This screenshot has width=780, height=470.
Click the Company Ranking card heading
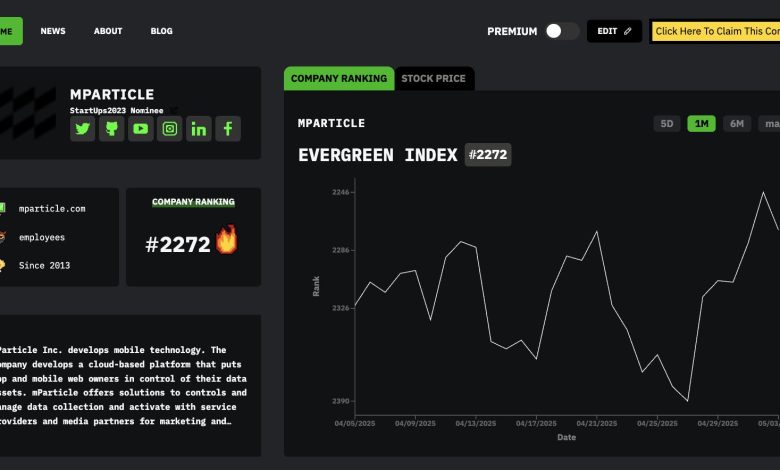[x=193, y=202]
